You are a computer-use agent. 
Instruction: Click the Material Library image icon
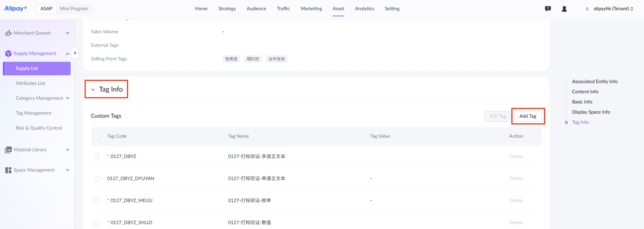click(x=8, y=149)
